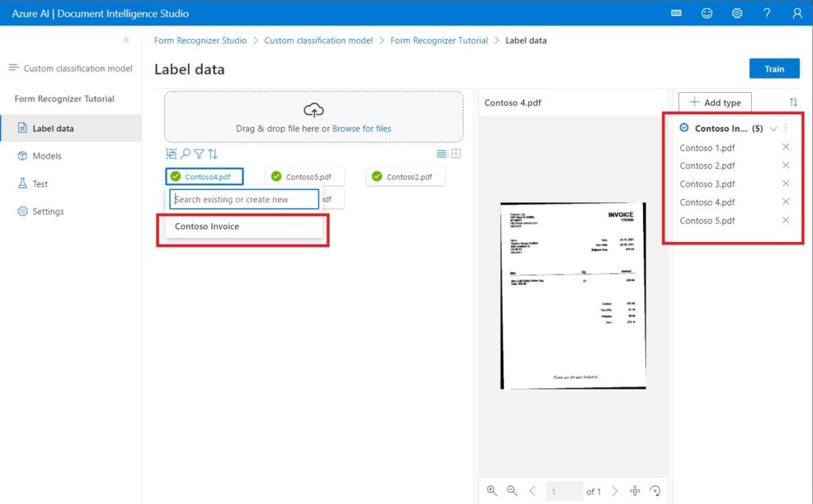Image resolution: width=813 pixels, height=504 pixels.
Task: Remove Contoso 3.pdf from the type list
Action: click(x=785, y=183)
